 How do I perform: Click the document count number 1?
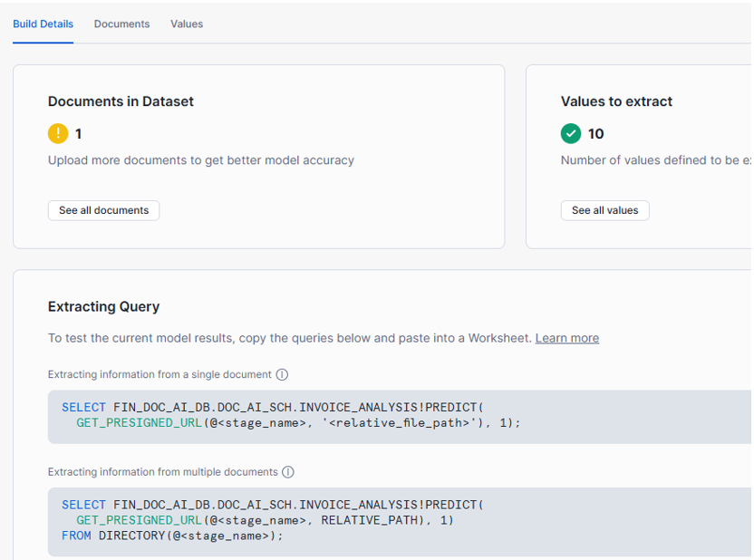coord(79,134)
